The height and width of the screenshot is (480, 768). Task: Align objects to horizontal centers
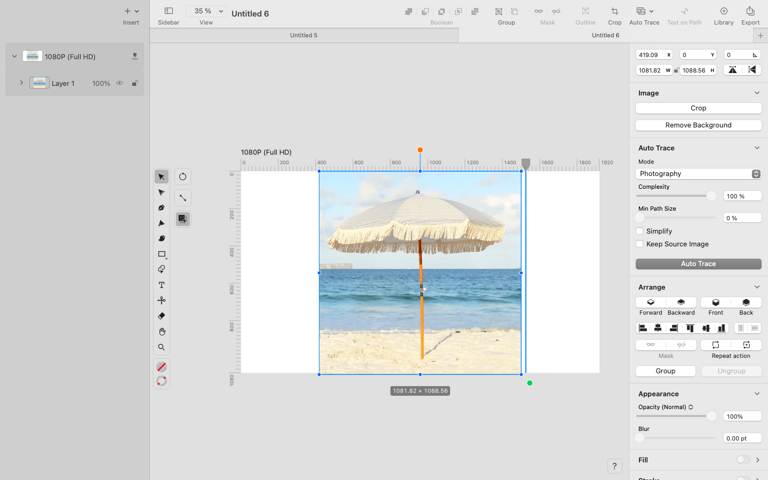click(x=658, y=328)
